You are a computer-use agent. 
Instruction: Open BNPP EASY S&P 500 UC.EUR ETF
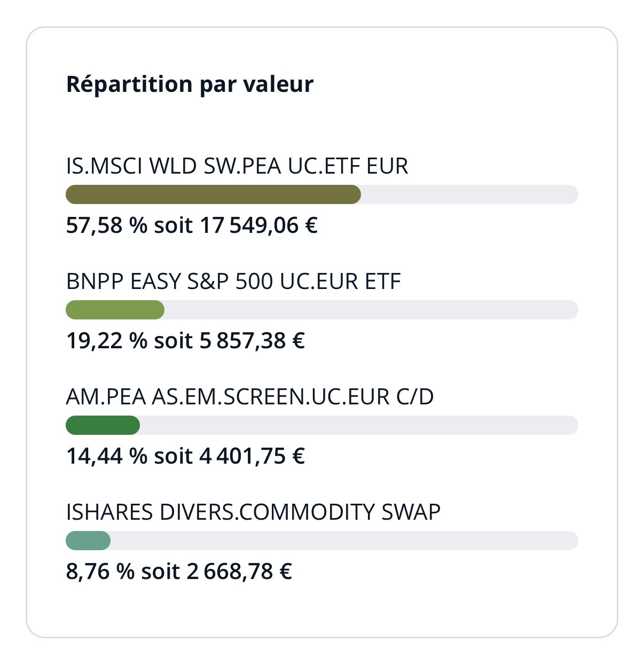(233, 282)
